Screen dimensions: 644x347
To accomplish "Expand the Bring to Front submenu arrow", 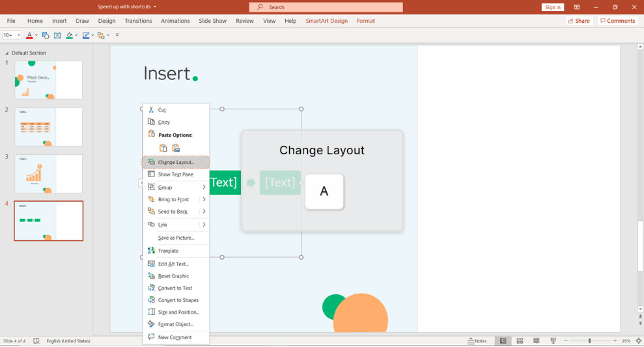I will coord(204,200).
